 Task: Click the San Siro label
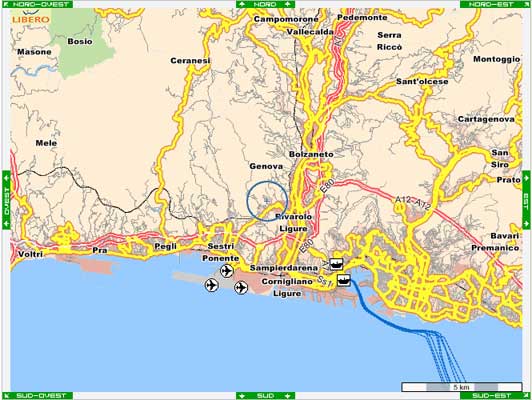(500, 158)
